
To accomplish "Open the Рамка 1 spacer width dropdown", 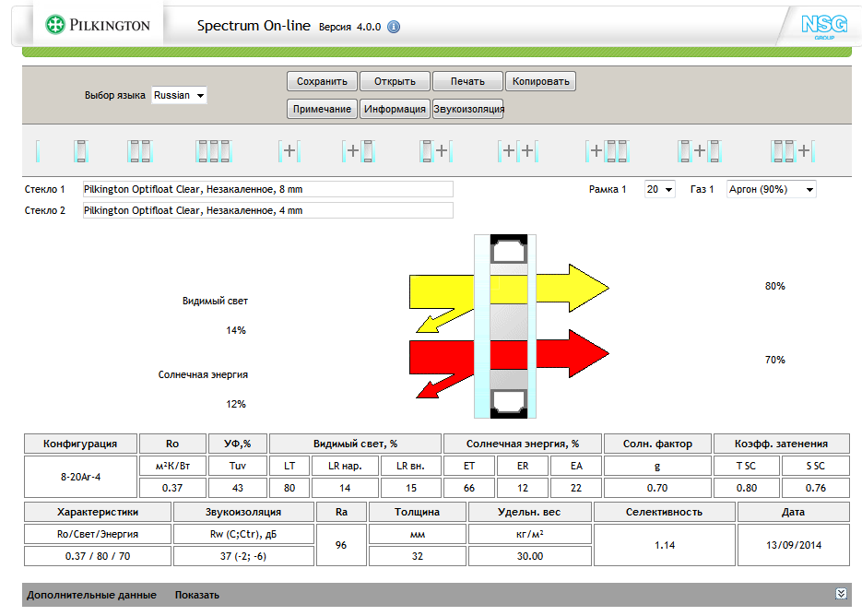I will [x=660, y=189].
